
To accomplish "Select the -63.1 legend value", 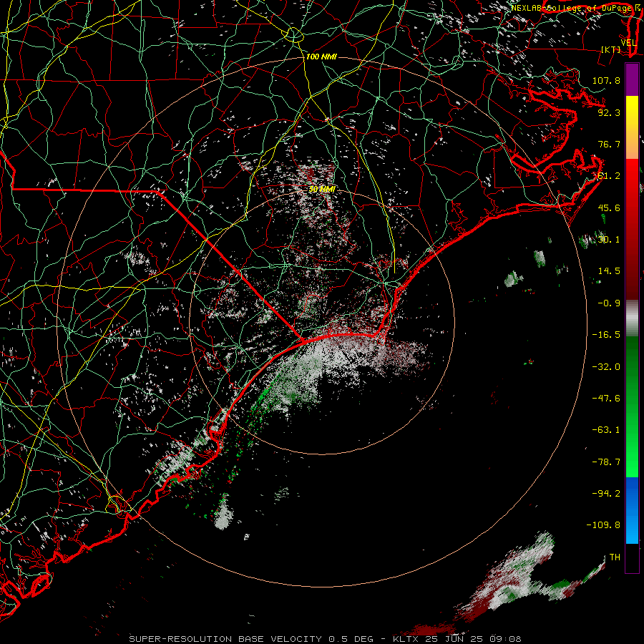I will (606, 430).
